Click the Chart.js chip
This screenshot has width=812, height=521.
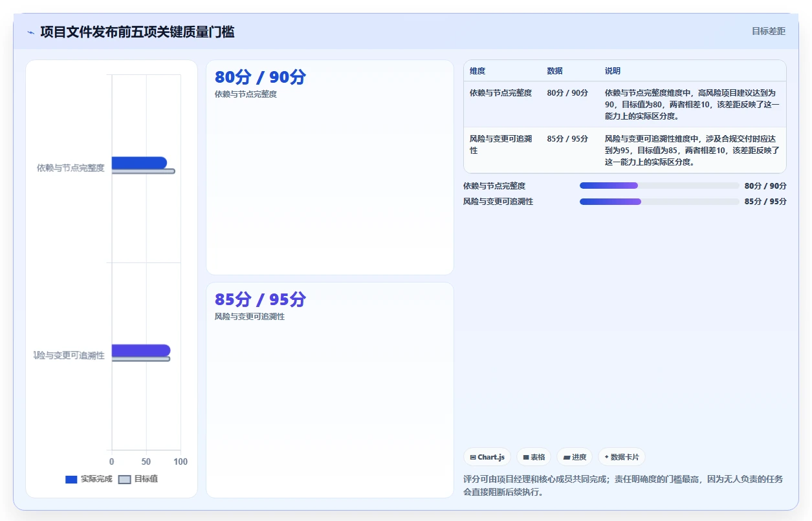[487, 457]
